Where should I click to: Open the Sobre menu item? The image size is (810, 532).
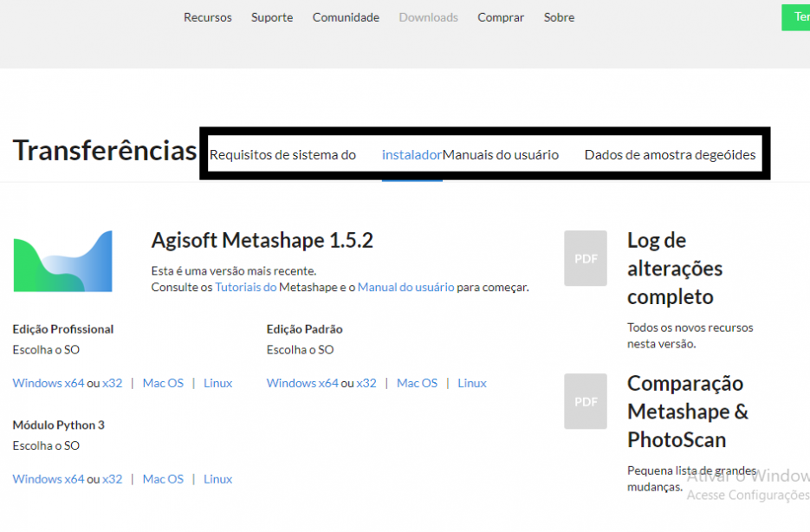[x=559, y=17]
